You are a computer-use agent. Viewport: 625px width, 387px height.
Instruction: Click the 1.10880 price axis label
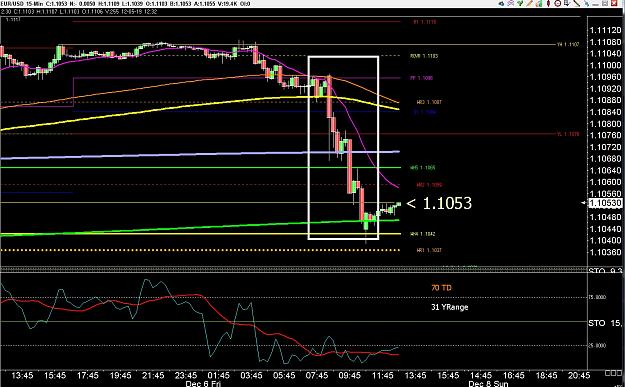(x=605, y=100)
